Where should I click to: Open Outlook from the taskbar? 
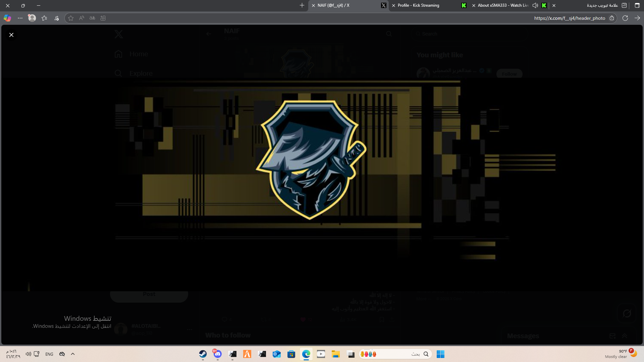click(277, 354)
